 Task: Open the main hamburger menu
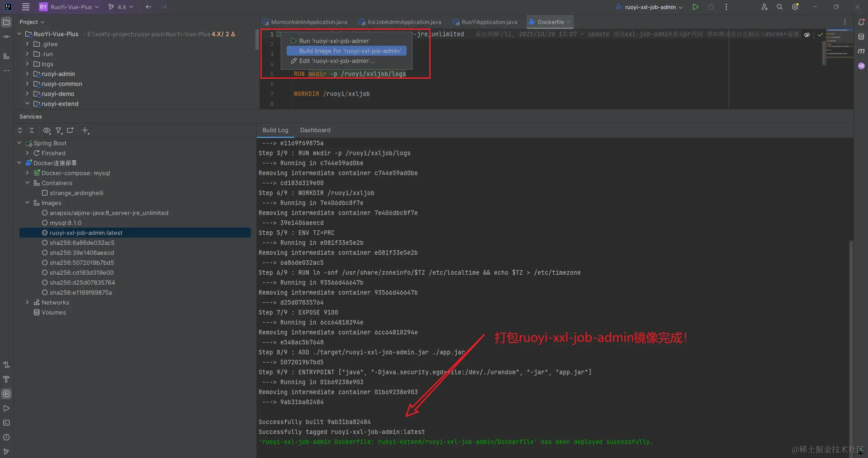click(x=25, y=7)
